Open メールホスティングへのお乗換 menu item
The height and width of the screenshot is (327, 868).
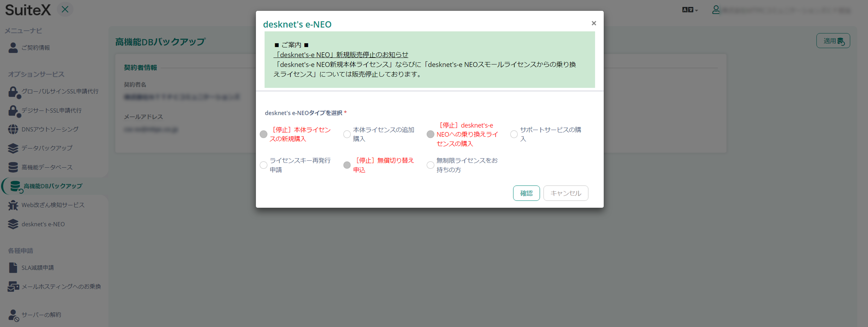click(x=61, y=287)
